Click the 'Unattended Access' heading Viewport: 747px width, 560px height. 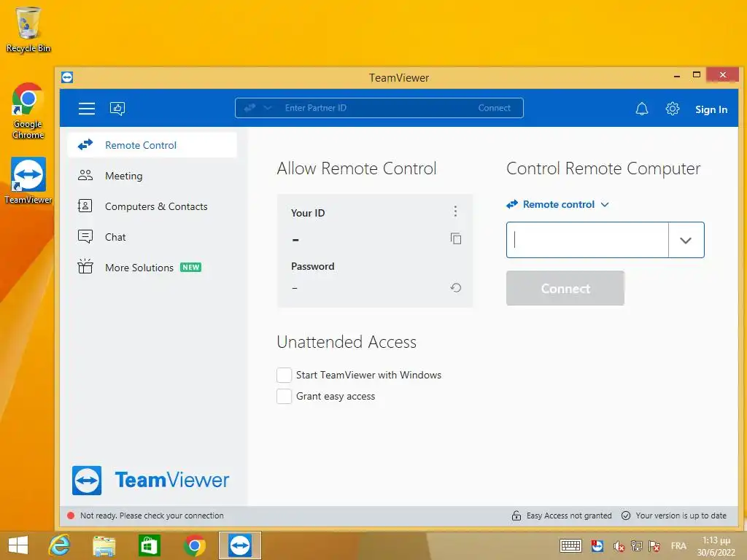point(347,342)
